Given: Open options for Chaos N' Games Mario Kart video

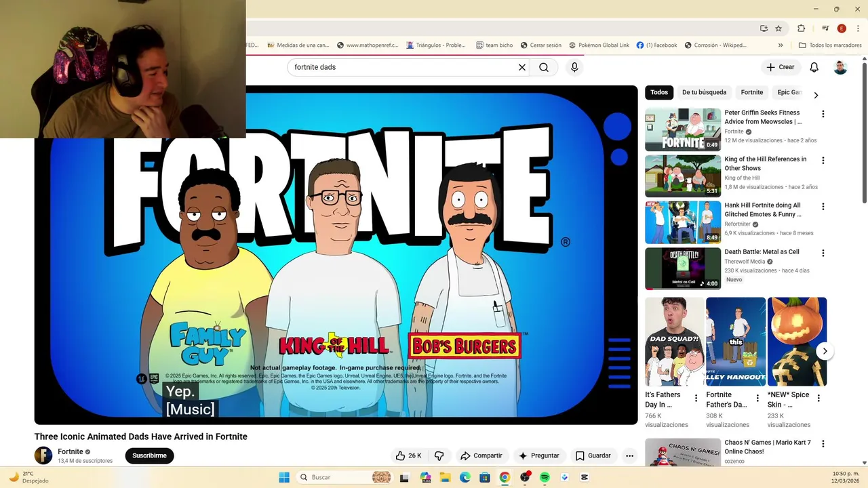Looking at the screenshot, I should [823, 444].
